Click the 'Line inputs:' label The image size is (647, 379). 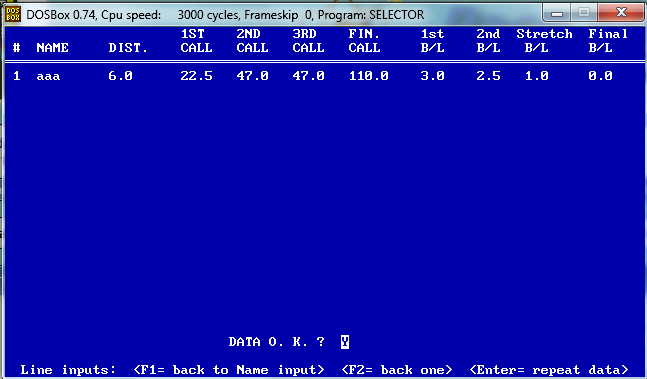68,370
